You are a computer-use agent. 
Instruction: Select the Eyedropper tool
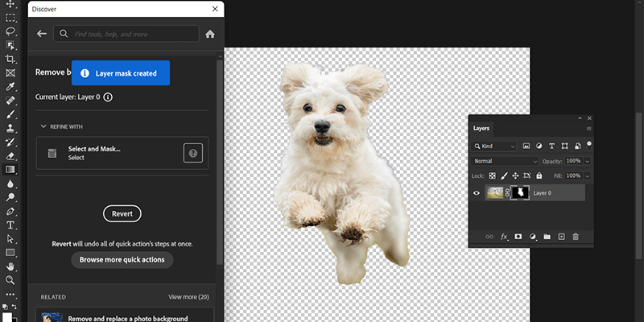(10, 87)
